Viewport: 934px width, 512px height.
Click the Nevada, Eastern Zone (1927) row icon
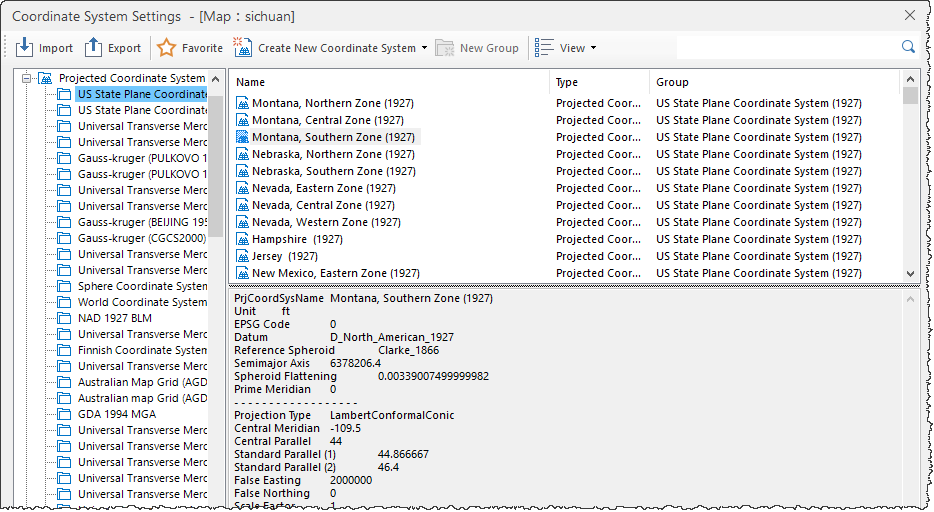[242, 188]
